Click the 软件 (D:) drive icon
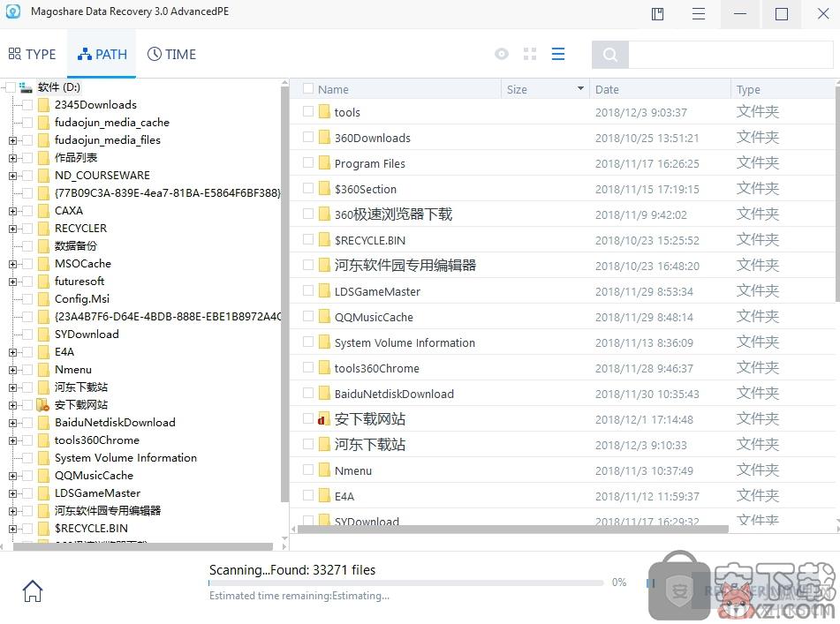 pyautogui.click(x=26, y=87)
